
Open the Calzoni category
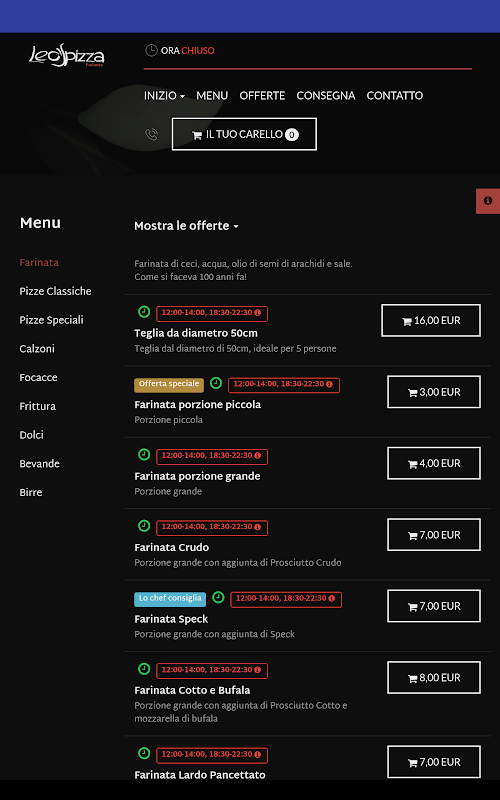tap(37, 349)
